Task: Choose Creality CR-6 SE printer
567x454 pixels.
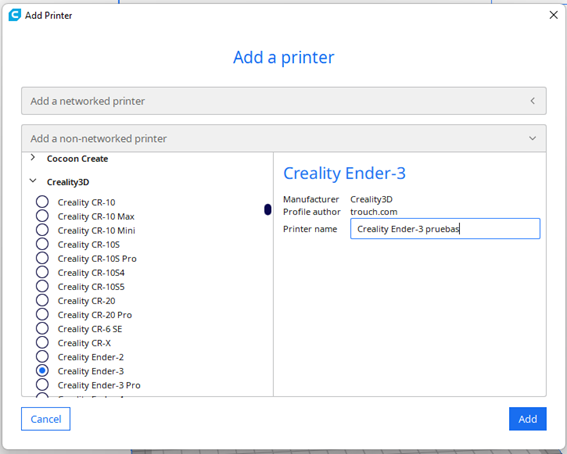Action: (42, 329)
